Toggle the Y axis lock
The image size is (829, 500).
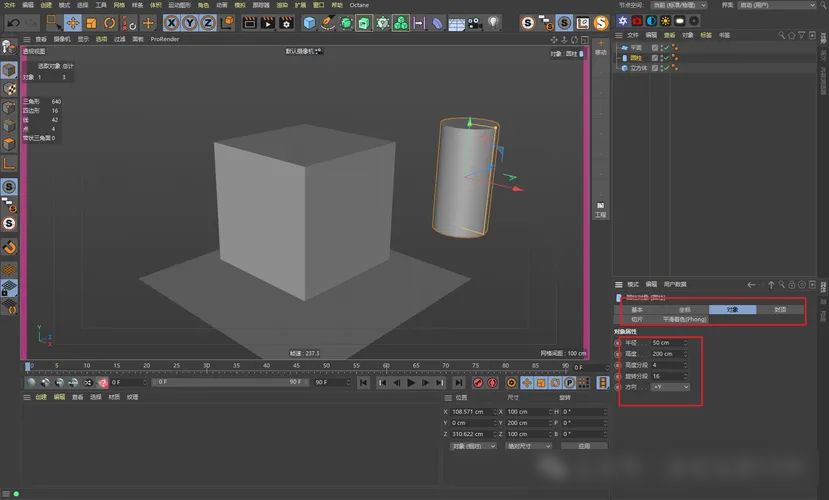click(x=189, y=23)
